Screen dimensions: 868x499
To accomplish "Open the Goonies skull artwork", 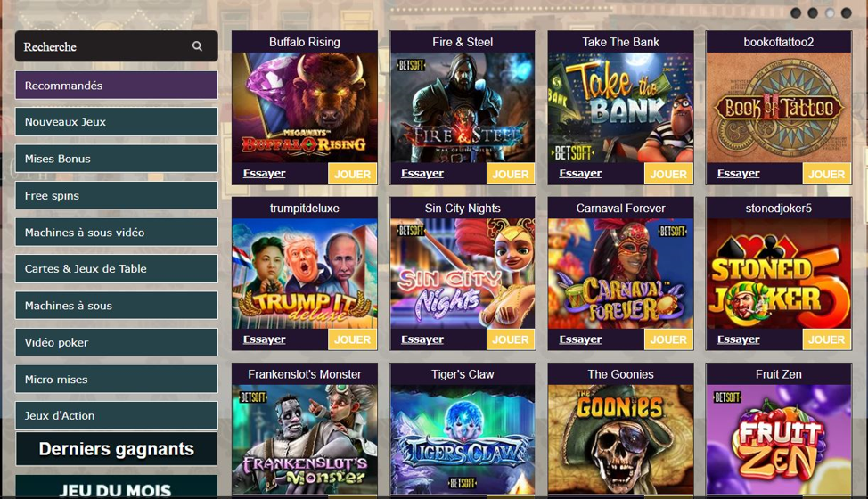I will point(620,439).
